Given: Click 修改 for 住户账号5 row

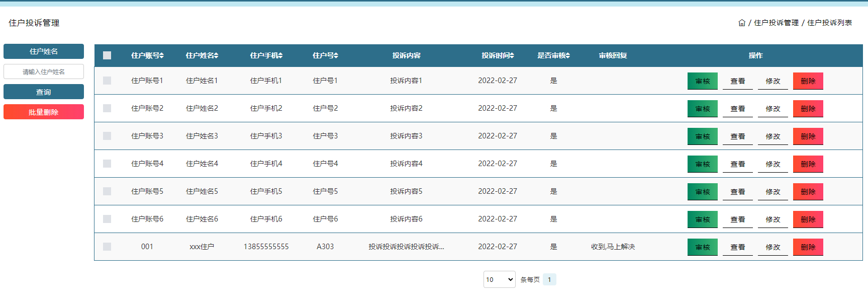Looking at the screenshot, I should click(x=773, y=192).
